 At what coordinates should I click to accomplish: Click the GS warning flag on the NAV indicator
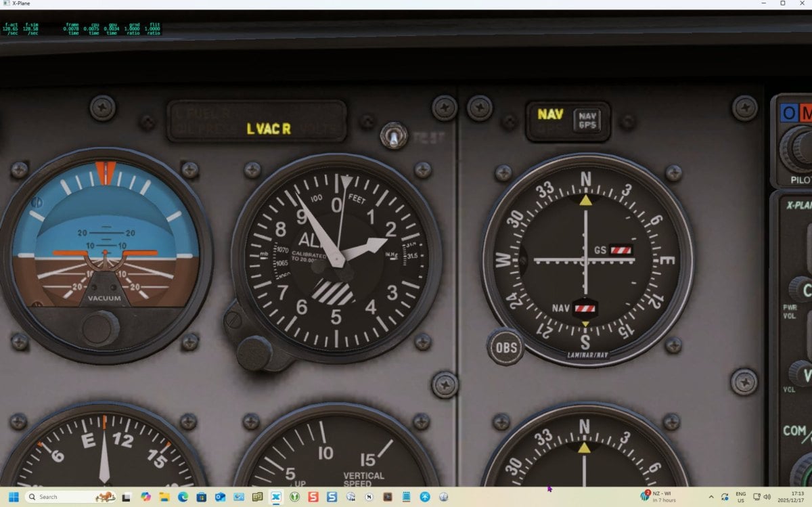621,250
